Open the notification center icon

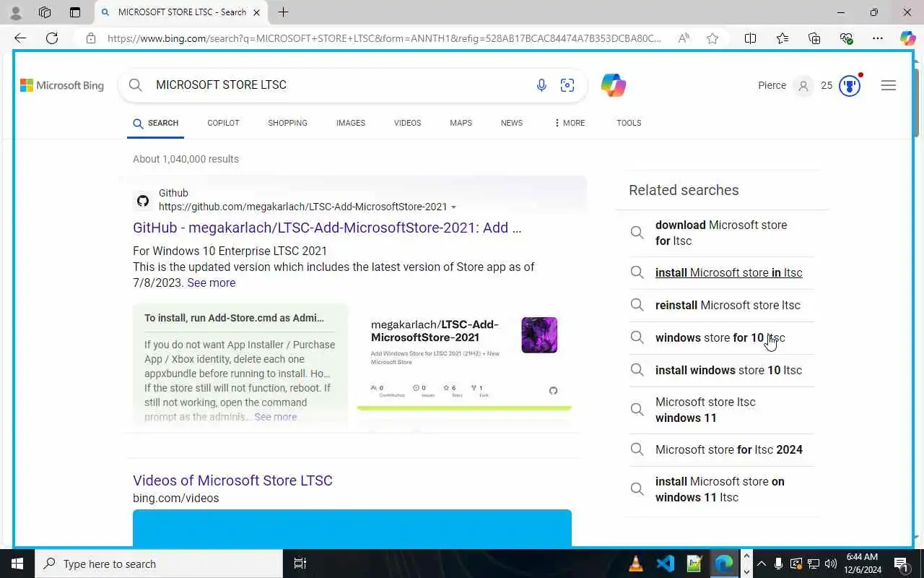tap(902, 564)
